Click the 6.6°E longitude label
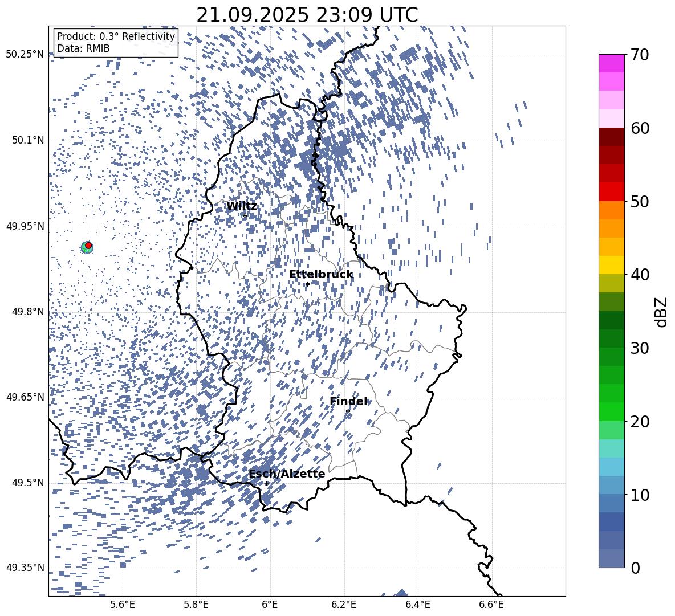Image resolution: width=675 pixels, height=616 pixels. pyautogui.click(x=491, y=605)
